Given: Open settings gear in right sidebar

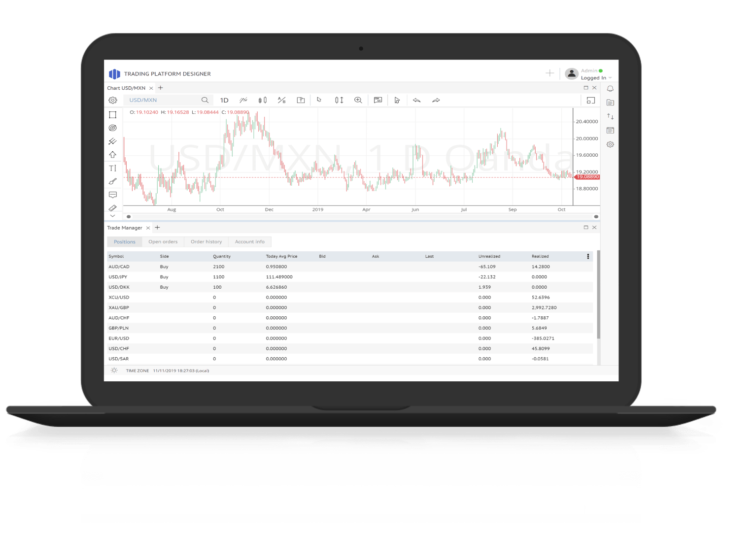Looking at the screenshot, I should tap(610, 144).
